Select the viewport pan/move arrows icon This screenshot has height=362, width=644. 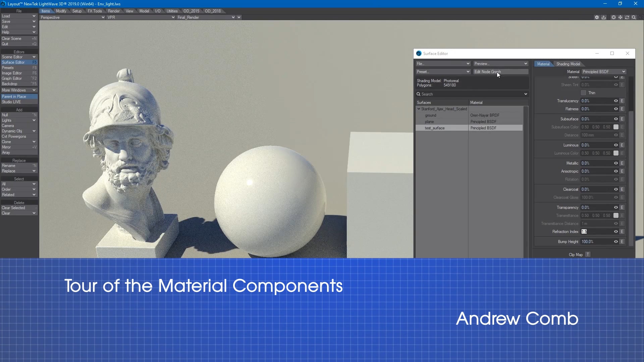click(x=620, y=17)
